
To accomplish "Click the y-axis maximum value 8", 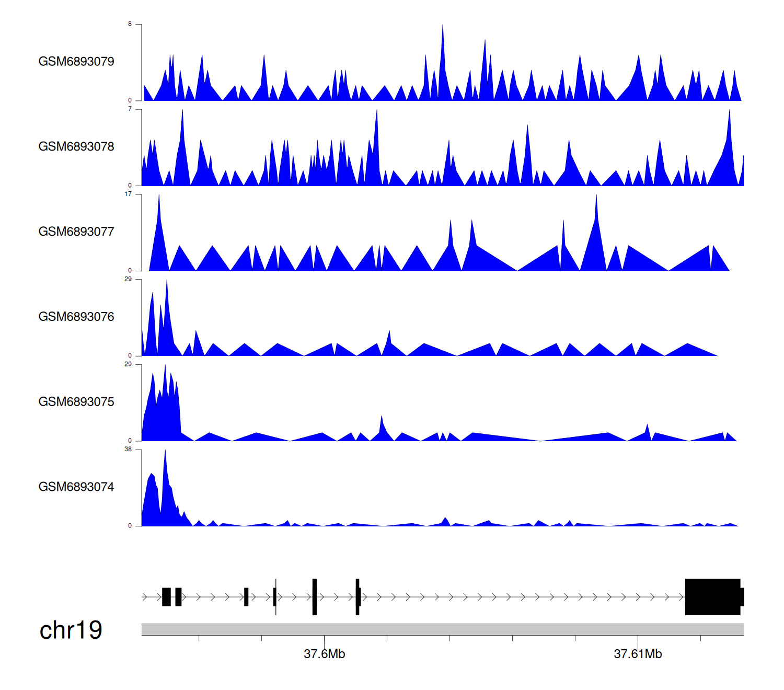I will point(130,24).
